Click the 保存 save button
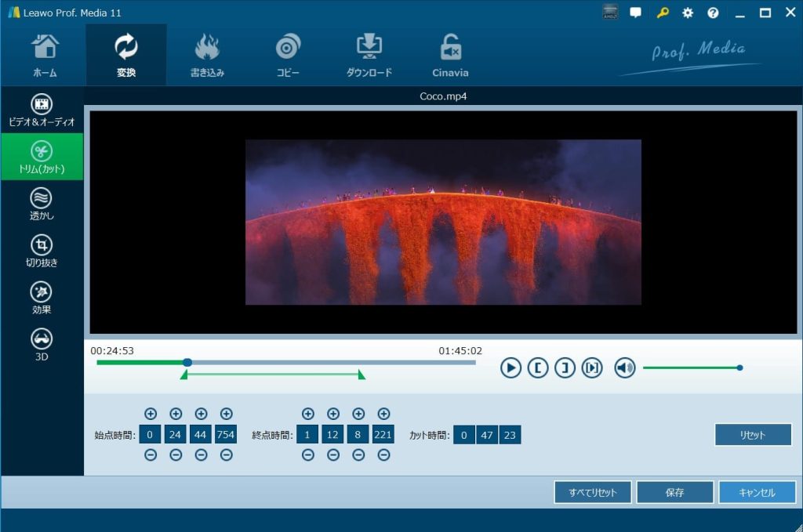The height and width of the screenshot is (532, 803). click(x=674, y=493)
